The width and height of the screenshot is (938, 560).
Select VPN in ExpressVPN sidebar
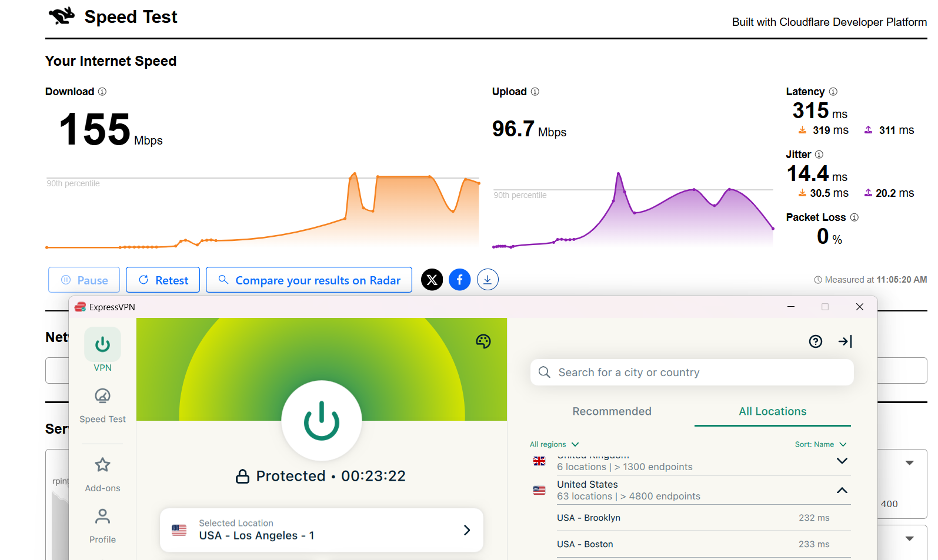tap(102, 350)
